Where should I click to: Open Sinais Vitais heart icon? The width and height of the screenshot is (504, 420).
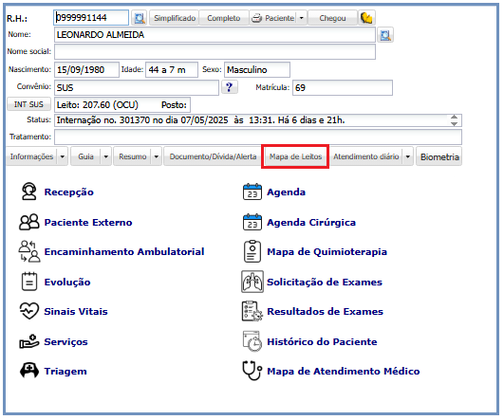28,311
